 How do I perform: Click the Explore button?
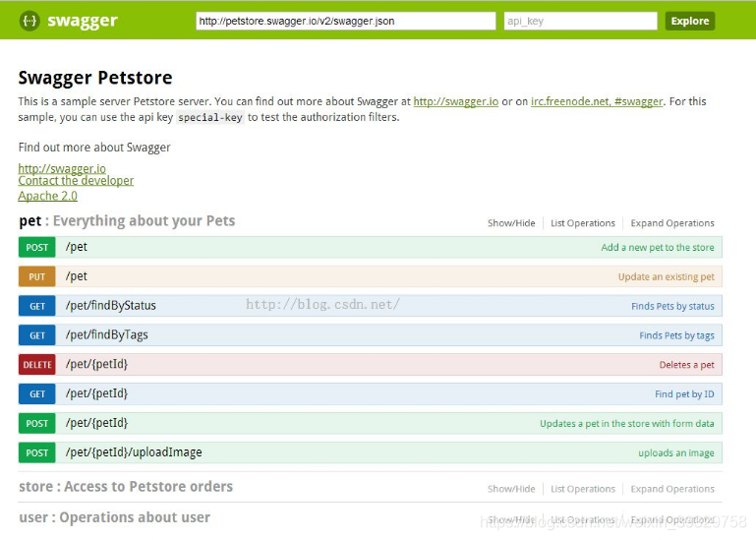pyautogui.click(x=690, y=21)
